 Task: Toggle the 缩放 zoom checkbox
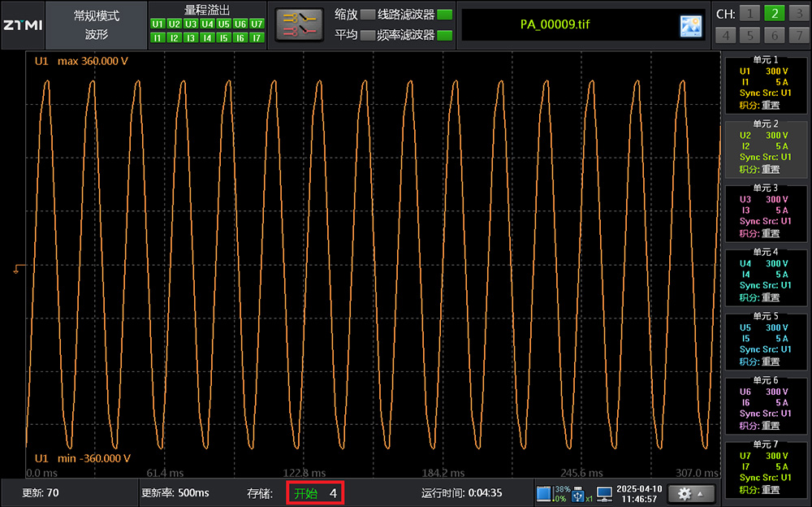(368, 15)
